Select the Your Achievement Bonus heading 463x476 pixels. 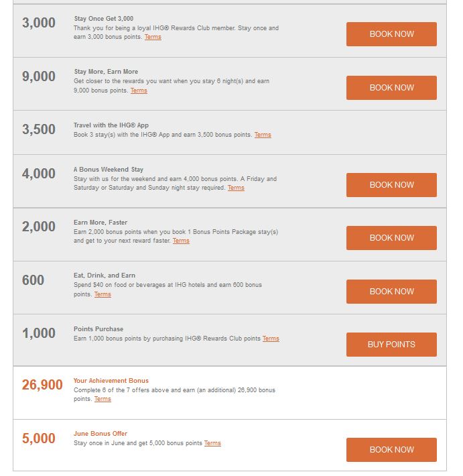tap(111, 381)
